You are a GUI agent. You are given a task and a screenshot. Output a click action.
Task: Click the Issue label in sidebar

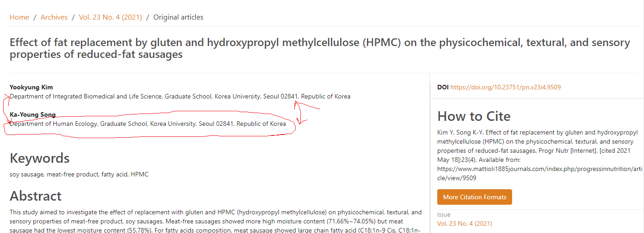[x=444, y=214]
